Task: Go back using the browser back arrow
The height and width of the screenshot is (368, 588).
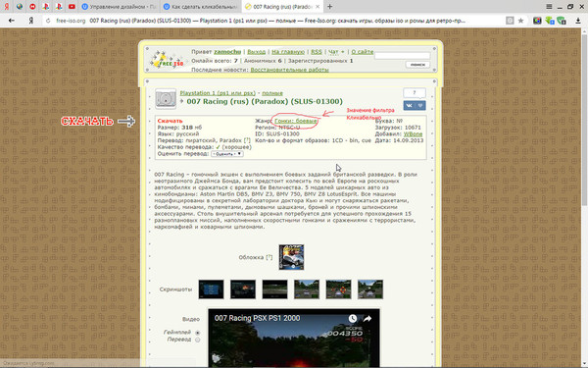Action: (x=11, y=21)
